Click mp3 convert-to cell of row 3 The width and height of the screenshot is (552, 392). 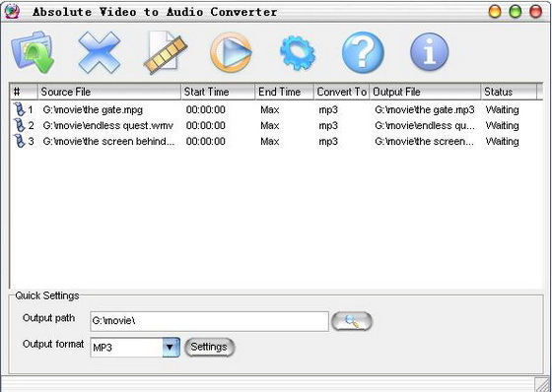pos(328,142)
